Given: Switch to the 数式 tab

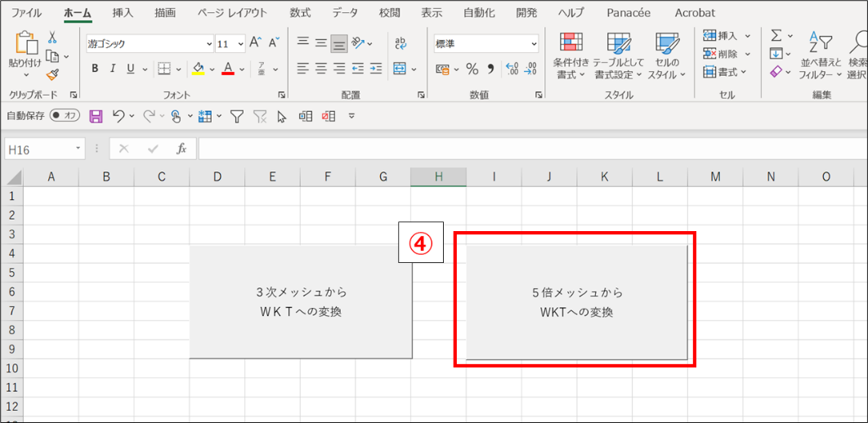Looking at the screenshot, I should point(300,12).
